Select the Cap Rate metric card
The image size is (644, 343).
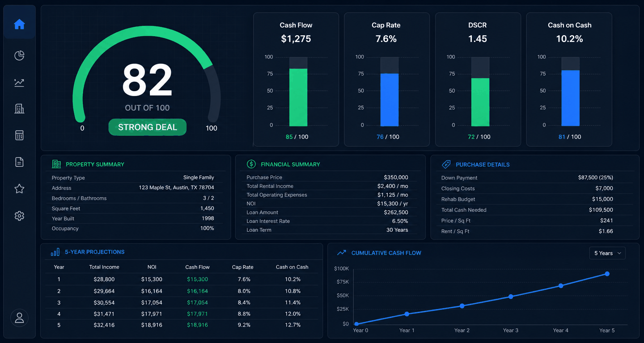point(386,79)
